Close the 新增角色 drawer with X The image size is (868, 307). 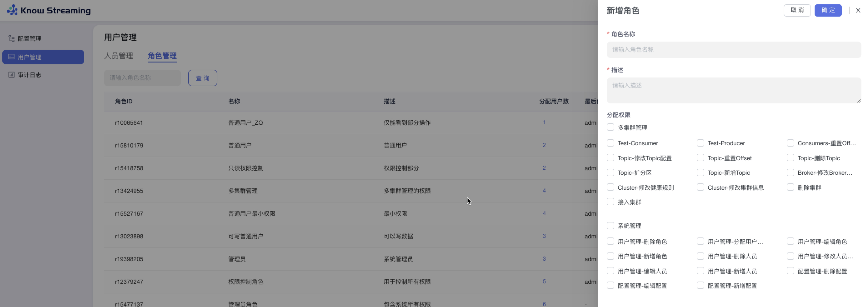click(858, 10)
